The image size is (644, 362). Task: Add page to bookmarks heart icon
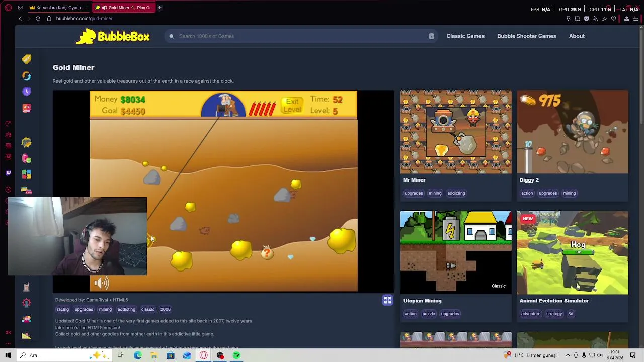pos(613,19)
